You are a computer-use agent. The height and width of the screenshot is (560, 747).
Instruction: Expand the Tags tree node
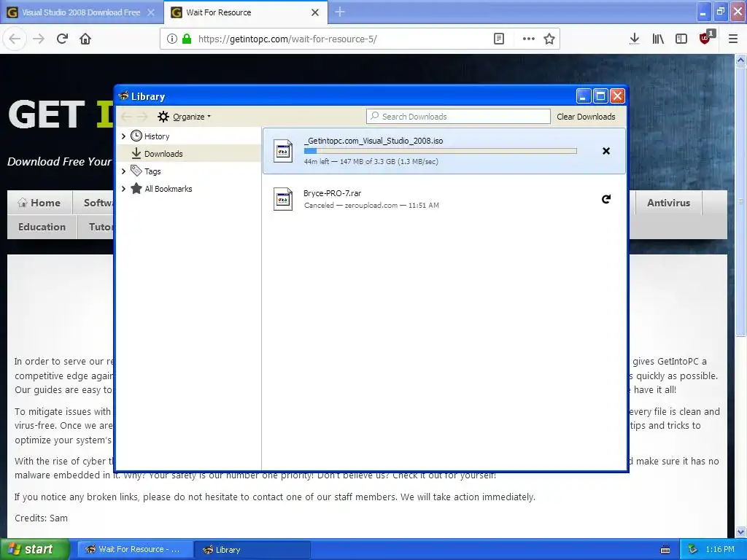pos(123,171)
